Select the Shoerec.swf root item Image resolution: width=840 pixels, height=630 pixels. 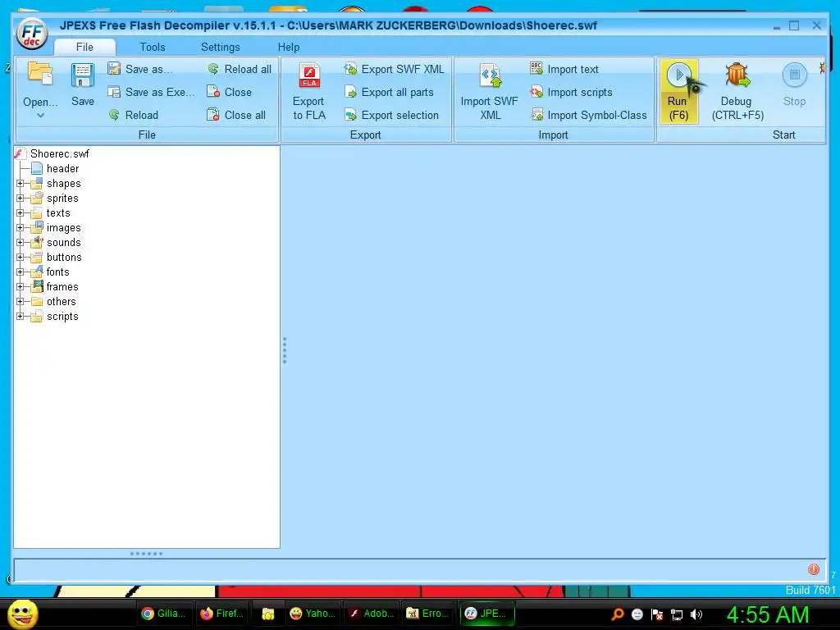click(59, 153)
